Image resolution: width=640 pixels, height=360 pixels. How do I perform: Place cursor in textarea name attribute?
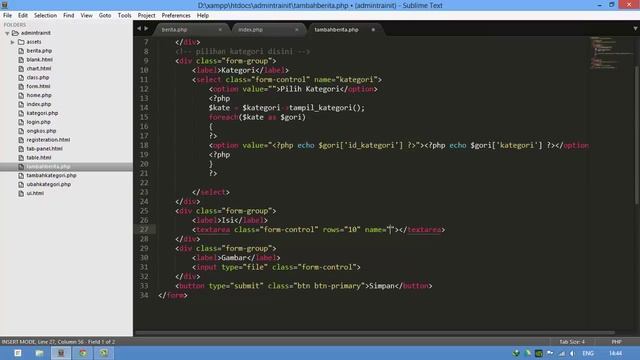tap(390, 230)
